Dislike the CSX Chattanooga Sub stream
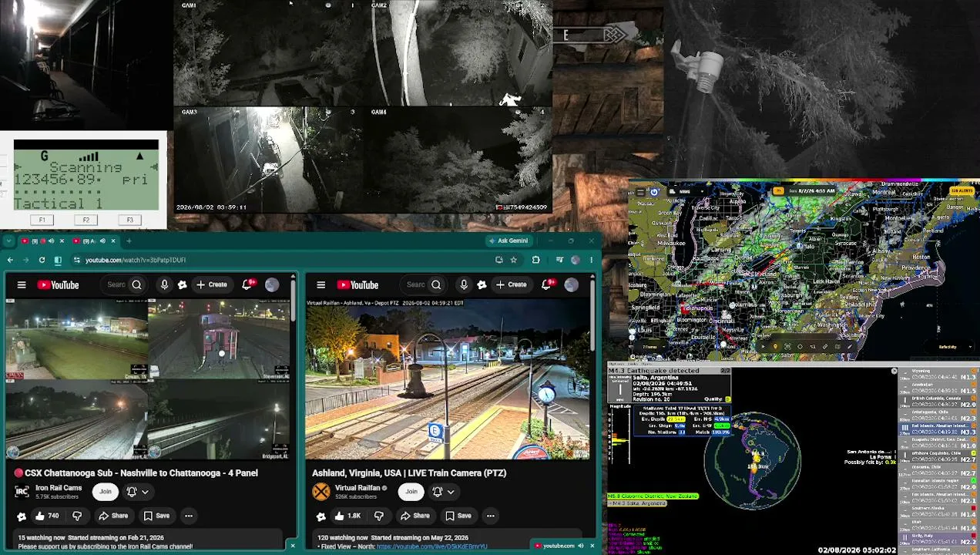This screenshot has height=555, width=980. 77,516
